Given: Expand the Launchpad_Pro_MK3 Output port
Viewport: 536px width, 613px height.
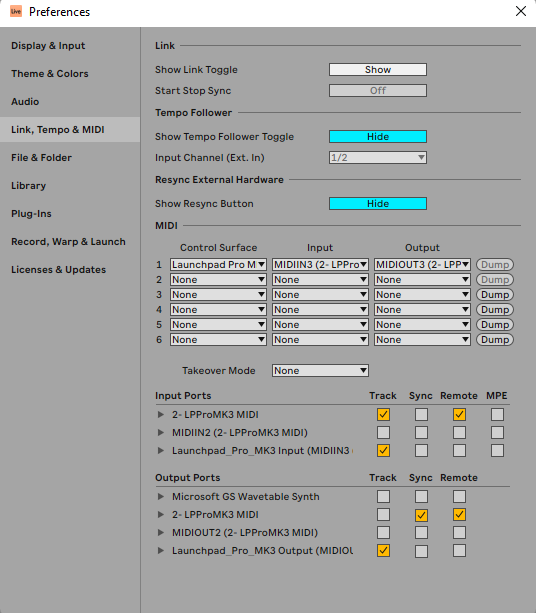Looking at the screenshot, I should (x=160, y=550).
